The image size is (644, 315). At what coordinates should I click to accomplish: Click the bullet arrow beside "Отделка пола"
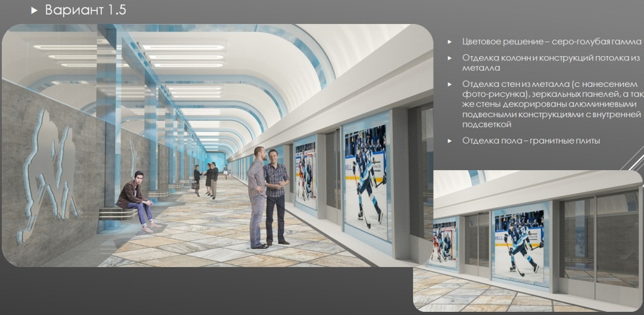449,140
